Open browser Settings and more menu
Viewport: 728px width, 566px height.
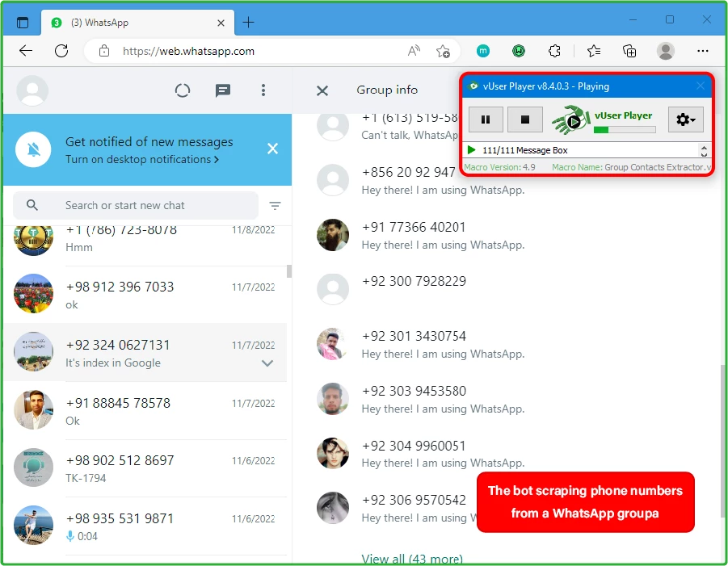tap(702, 51)
